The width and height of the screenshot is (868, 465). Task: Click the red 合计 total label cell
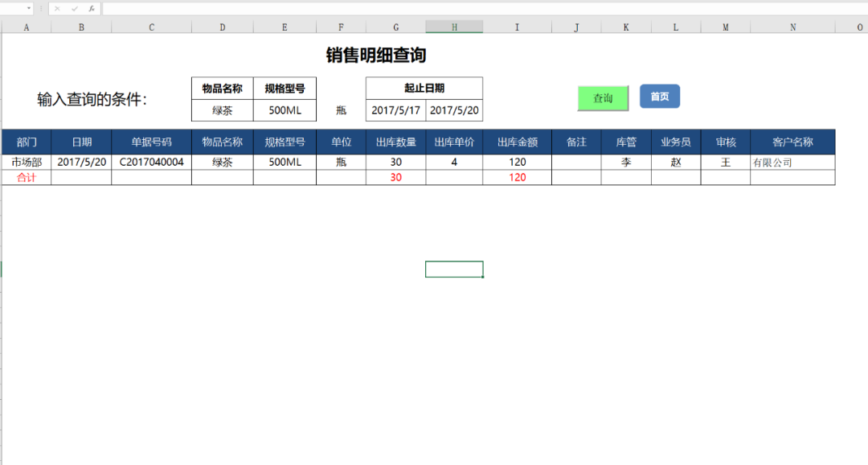(x=27, y=177)
